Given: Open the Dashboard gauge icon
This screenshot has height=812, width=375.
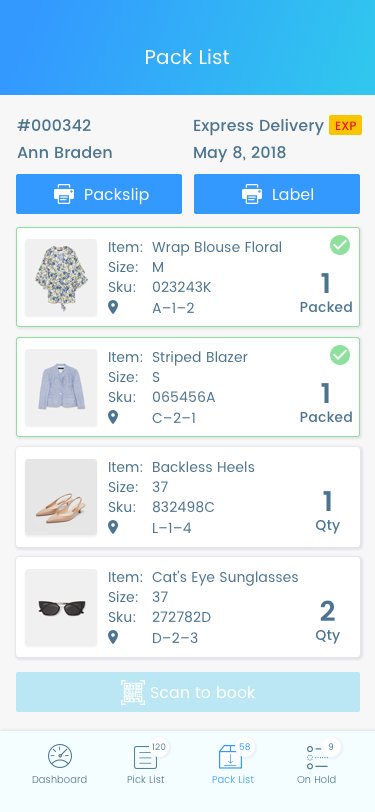Looking at the screenshot, I should 60,757.
